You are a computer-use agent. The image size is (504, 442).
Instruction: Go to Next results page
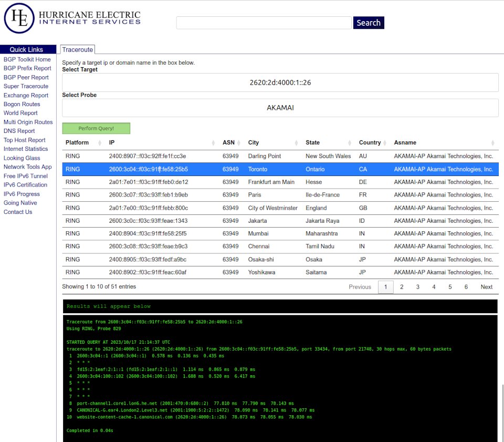(486, 287)
